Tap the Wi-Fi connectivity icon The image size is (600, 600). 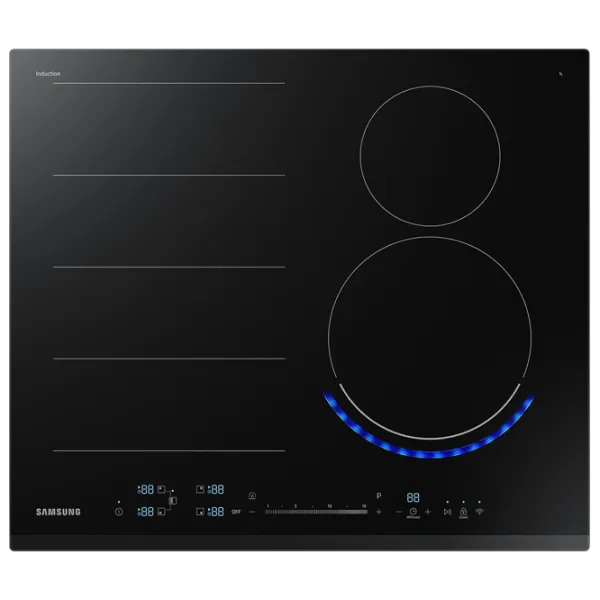tap(479, 511)
